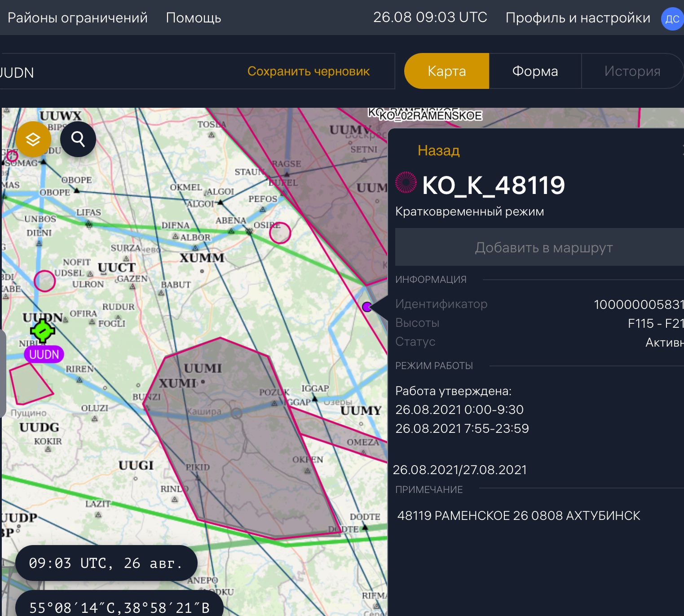Click the 09:03 UTC time indicator
The image size is (684, 616).
(106, 563)
